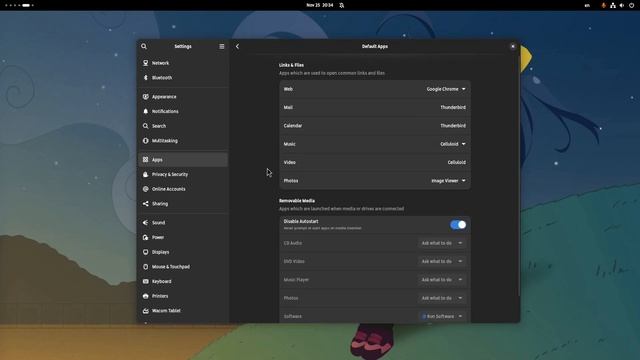Open the Music default app dropdown
The width and height of the screenshot is (640, 360).
click(x=453, y=144)
